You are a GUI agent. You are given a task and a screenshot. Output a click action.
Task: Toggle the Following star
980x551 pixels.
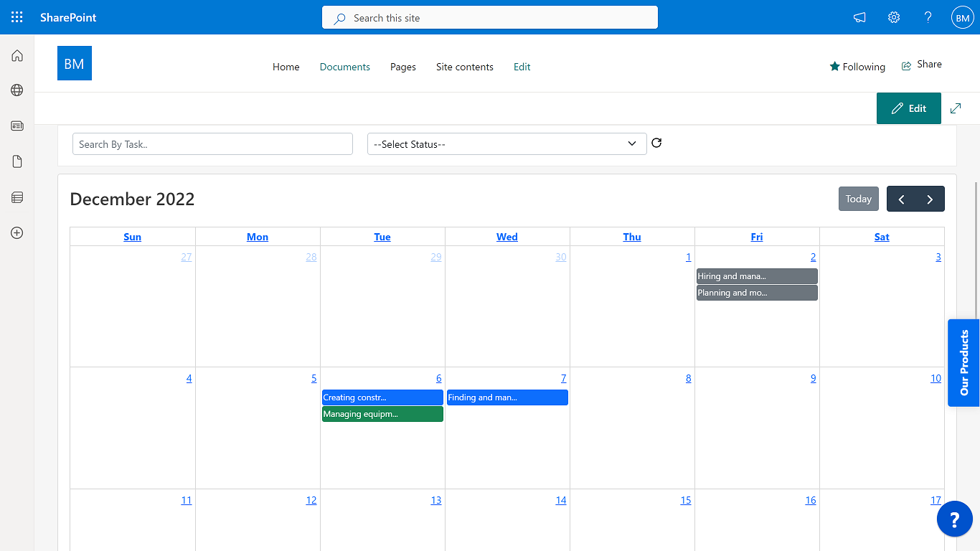pos(857,66)
